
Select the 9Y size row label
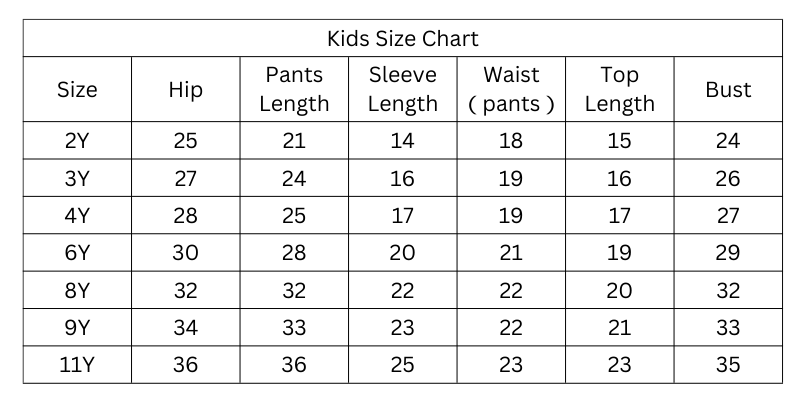coord(77,327)
